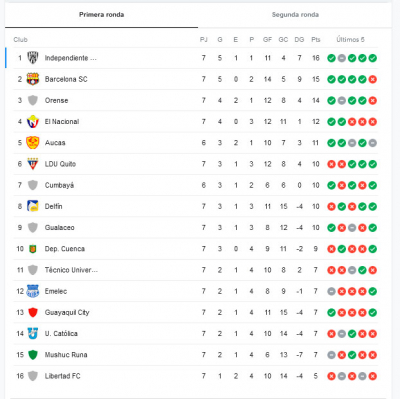Click Barcelona SC's last red loss indicator
400x399 pixels.
coord(373,79)
